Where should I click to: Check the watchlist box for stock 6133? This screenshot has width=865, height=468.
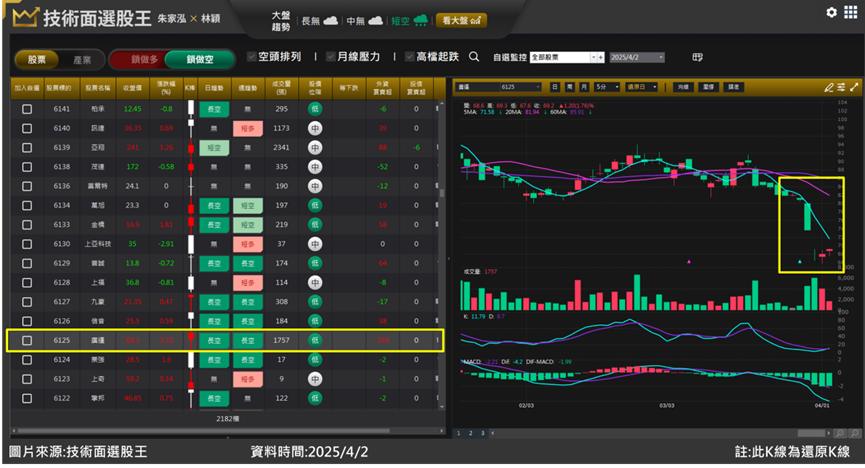tap(26, 225)
